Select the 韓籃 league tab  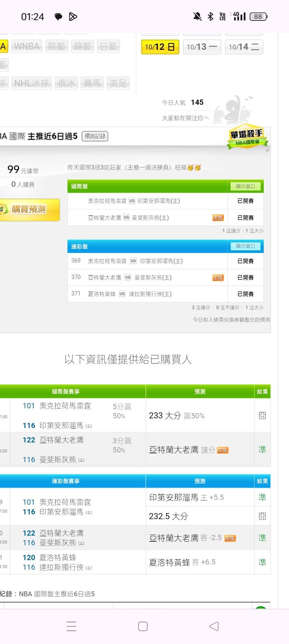82,47
